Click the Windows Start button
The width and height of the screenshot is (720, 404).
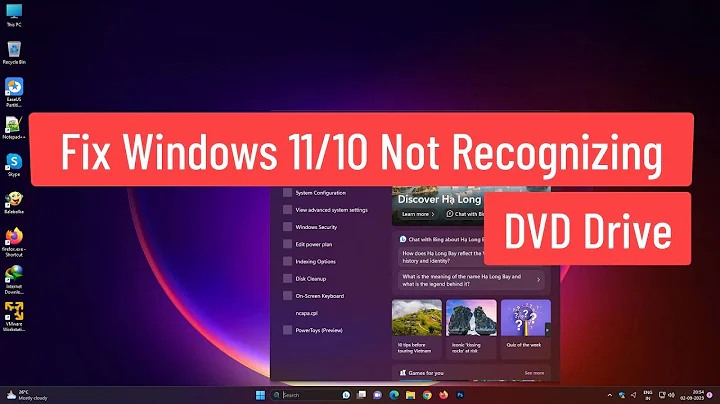(260, 395)
